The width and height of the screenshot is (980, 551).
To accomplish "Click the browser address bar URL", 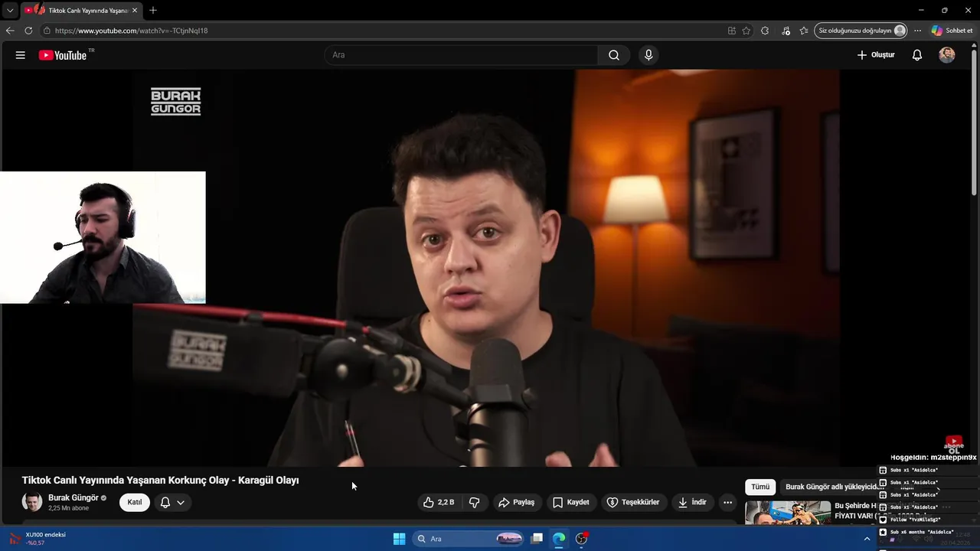I will (x=131, y=31).
